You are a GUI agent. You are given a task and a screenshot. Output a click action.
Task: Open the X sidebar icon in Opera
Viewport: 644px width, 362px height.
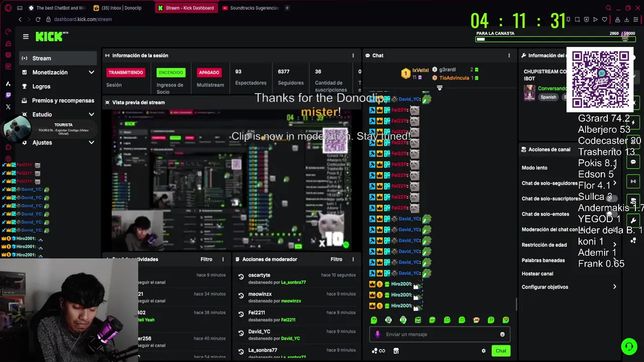(8, 107)
